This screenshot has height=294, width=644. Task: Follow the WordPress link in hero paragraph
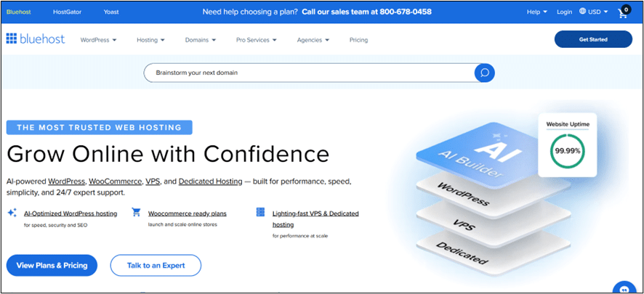(x=67, y=181)
